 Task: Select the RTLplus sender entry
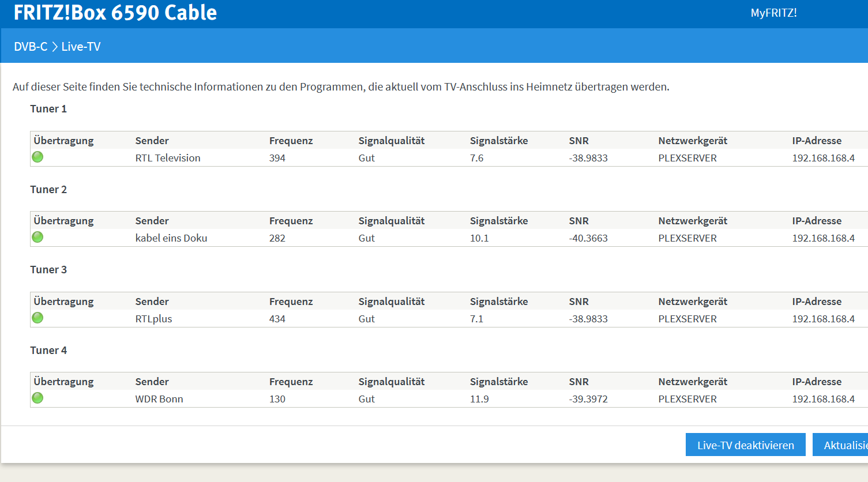pyautogui.click(x=153, y=319)
